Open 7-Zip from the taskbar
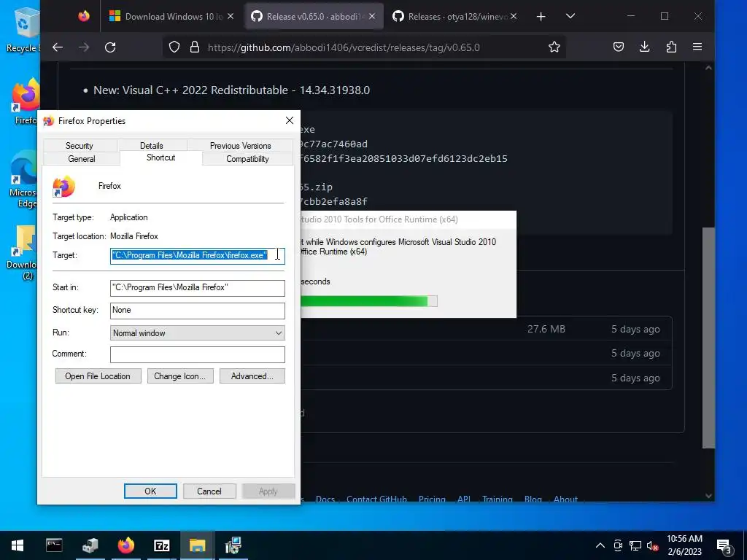The image size is (747, 560). click(x=161, y=545)
